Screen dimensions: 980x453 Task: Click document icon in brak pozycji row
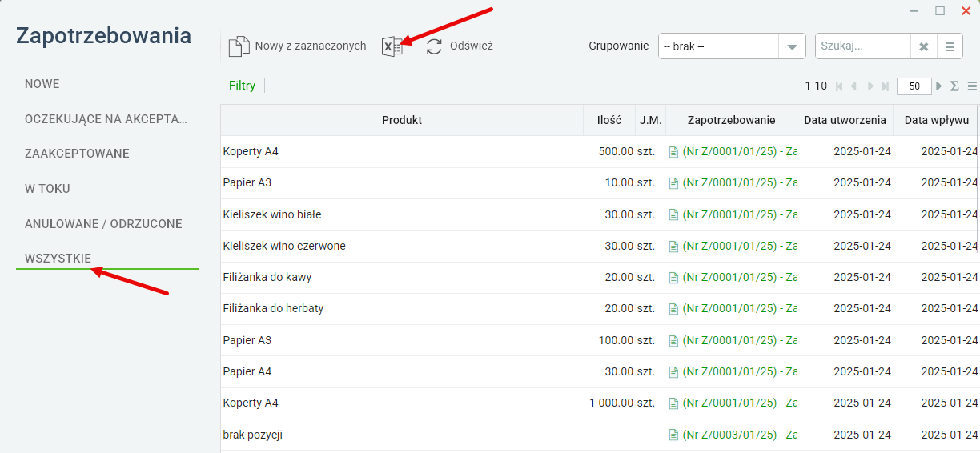[x=673, y=435]
